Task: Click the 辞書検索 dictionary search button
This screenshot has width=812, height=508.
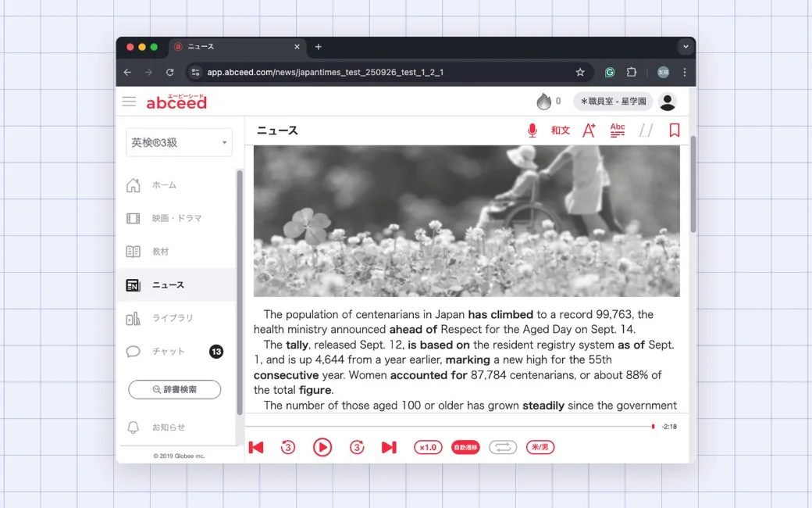Action: click(x=175, y=389)
